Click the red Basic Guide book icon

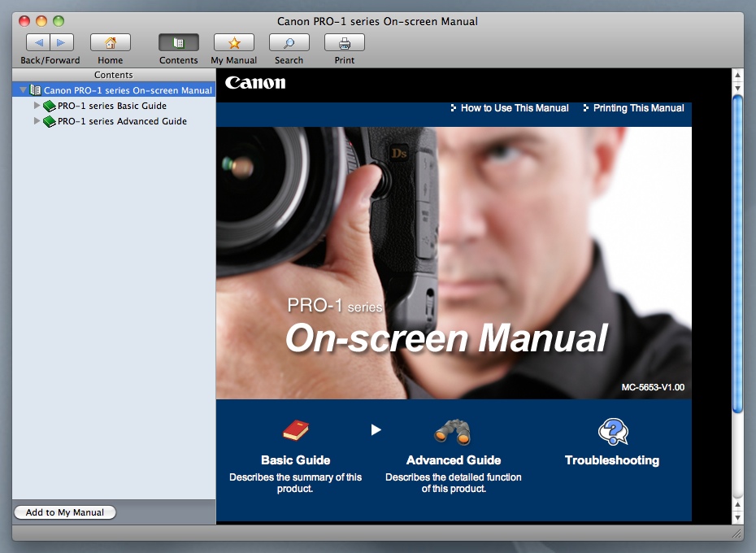coord(295,431)
